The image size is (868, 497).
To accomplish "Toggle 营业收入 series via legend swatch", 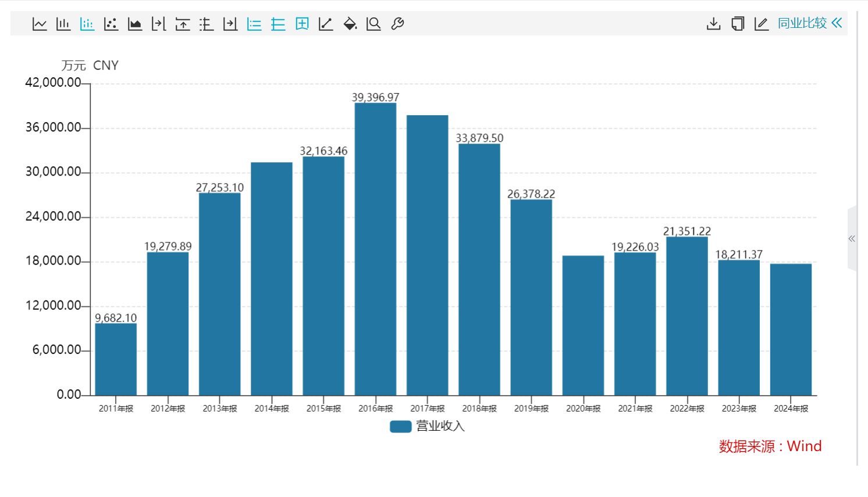I will [400, 427].
